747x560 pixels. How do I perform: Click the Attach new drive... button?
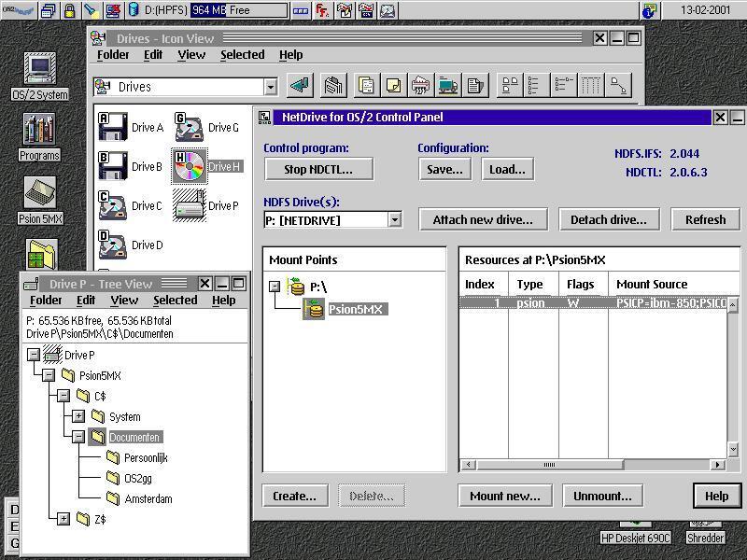pos(483,219)
